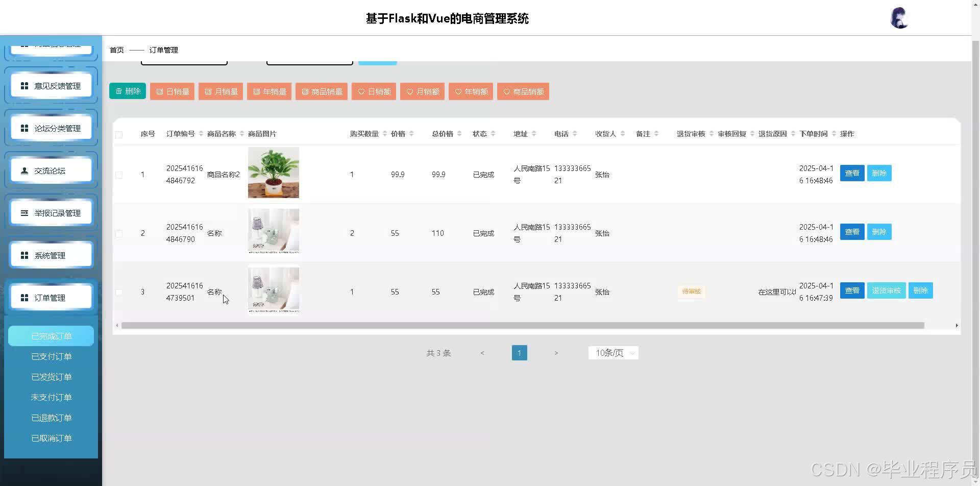Expand the 系统管理 sidebar menu
This screenshot has height=486, width=980.
[x=51, y=255]
